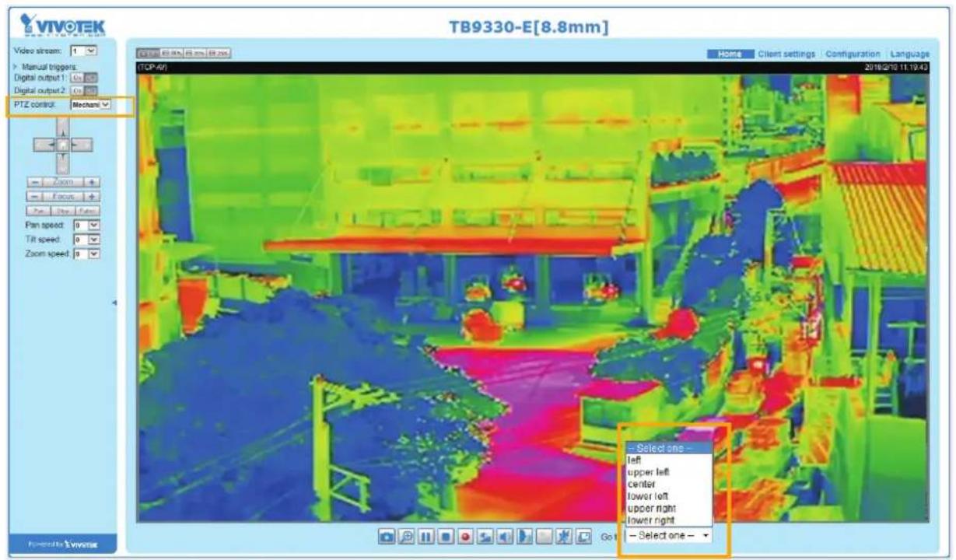Set video size to Auto
956x560 pixels.
[x=148, y=54]
